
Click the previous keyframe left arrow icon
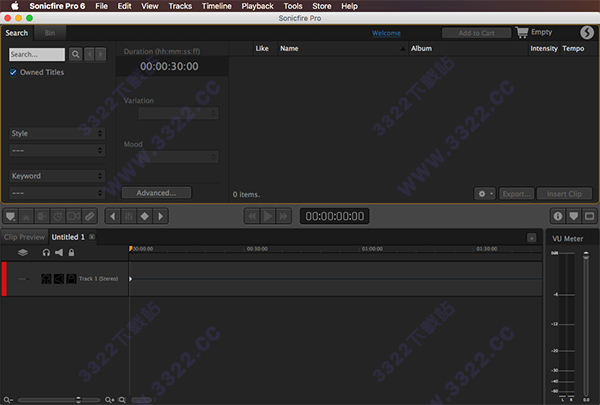pos(113,216)
